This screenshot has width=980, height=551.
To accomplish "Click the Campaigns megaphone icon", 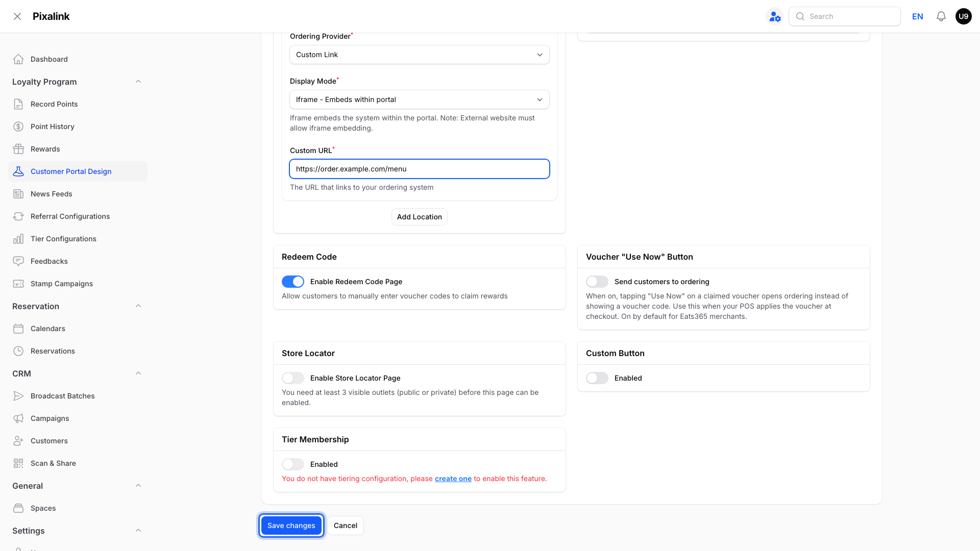I will click(18, 418).
